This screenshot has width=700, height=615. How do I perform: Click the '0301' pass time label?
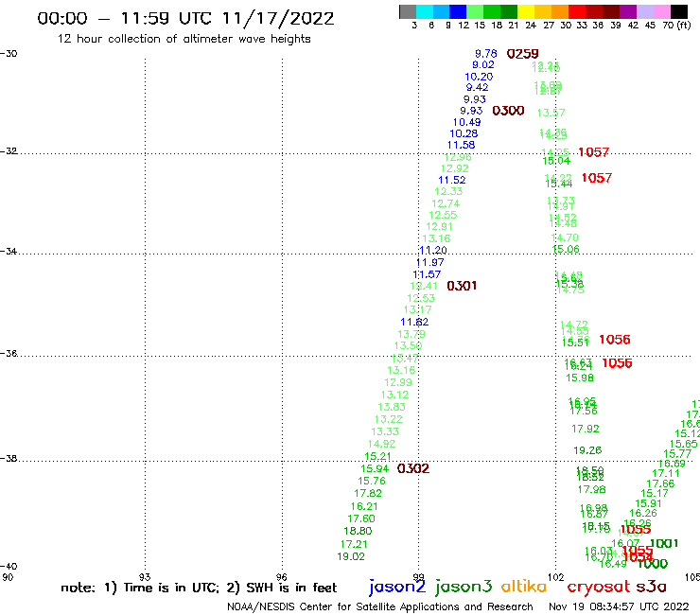pyautogui.click(x=462, y=286)
